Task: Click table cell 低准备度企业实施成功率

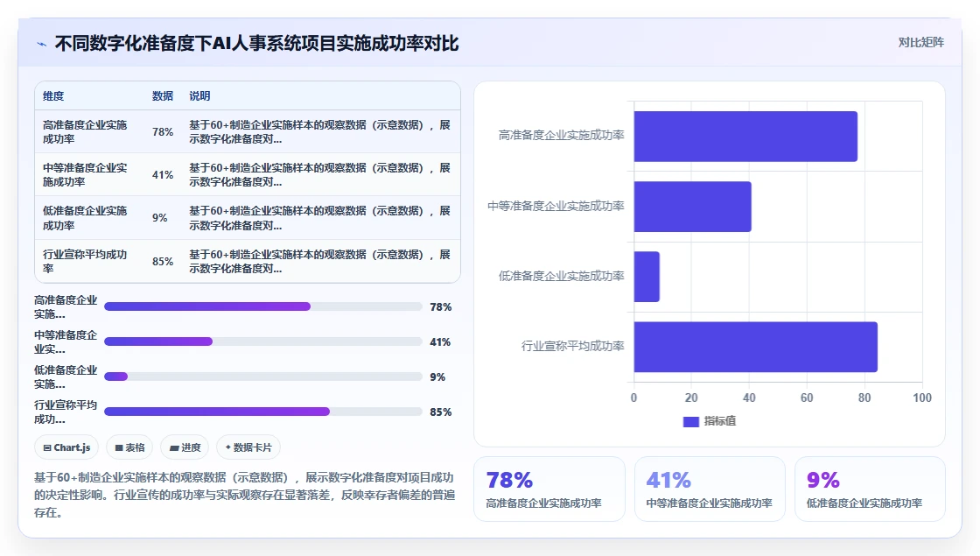Action: point(85,218)
